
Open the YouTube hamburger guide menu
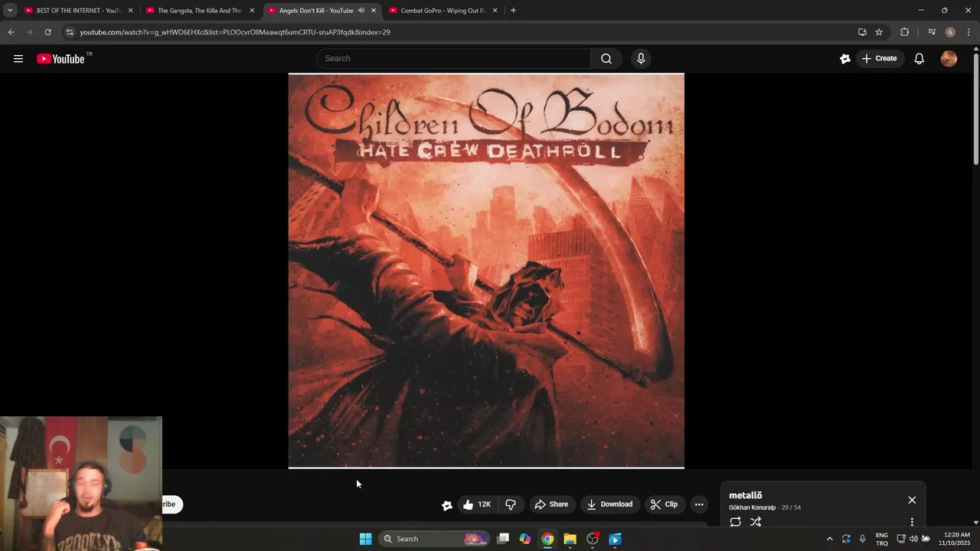pyautogui.click(x=18, y=58)
